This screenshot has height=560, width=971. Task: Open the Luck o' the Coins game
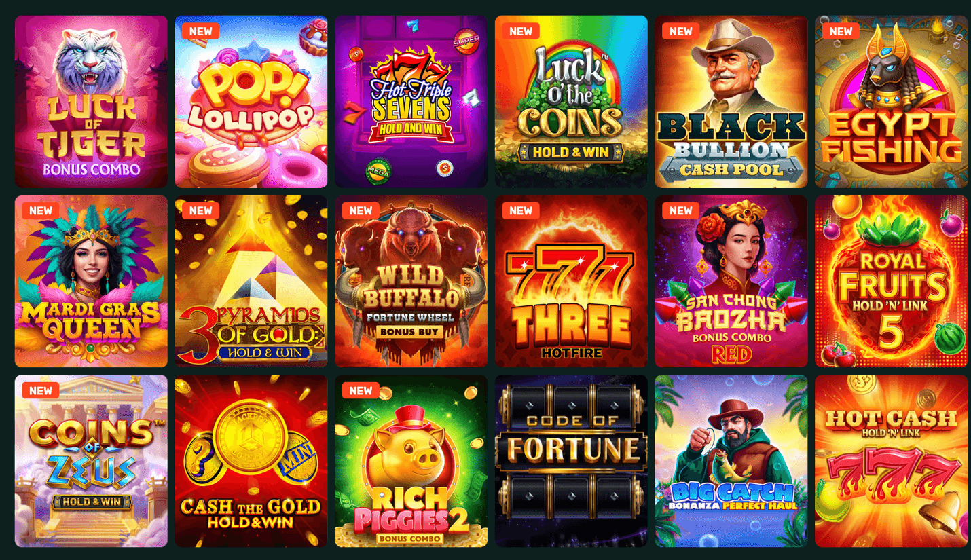point(571,102)
